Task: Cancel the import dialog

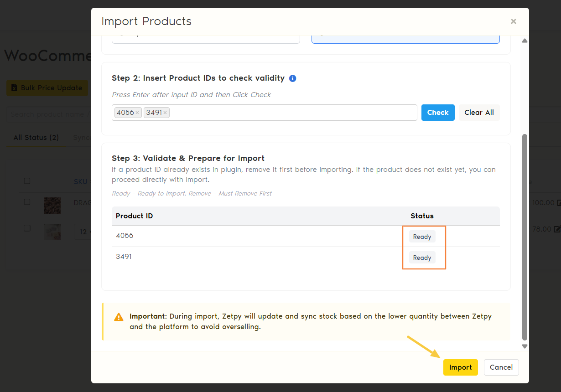Action: (x=501, y=367)
